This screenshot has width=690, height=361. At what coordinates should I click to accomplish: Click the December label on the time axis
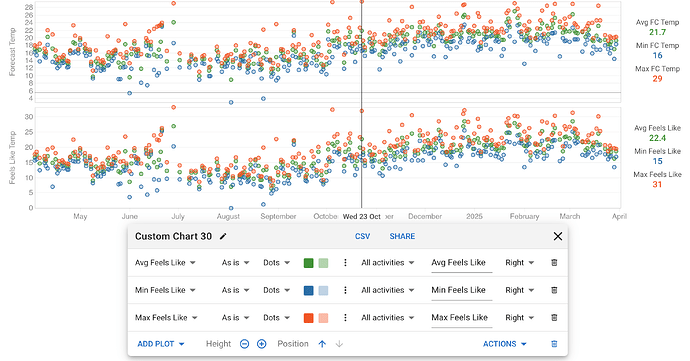(425, 217)
